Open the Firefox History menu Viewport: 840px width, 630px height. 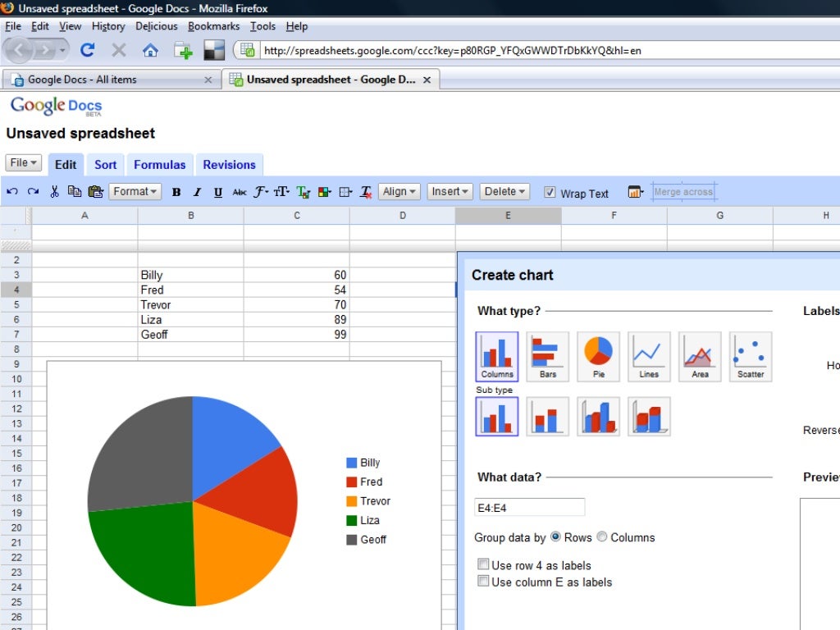click(x=108, y=26)
